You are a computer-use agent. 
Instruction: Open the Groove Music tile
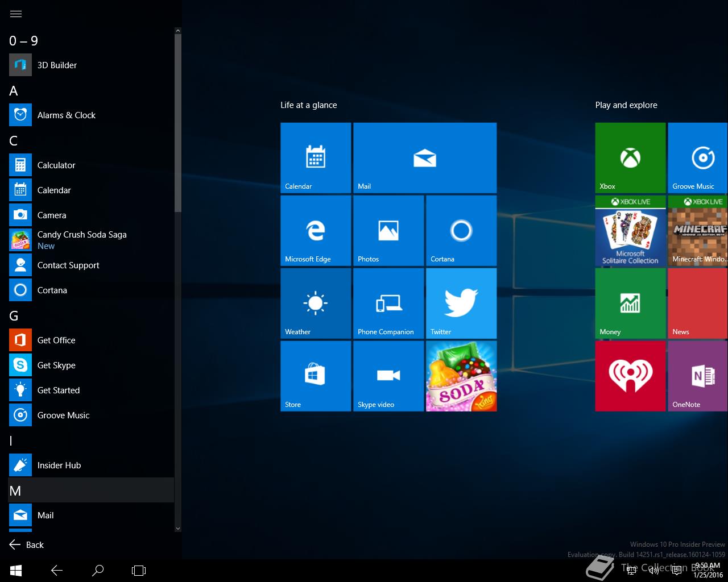(x=698, y=157)
